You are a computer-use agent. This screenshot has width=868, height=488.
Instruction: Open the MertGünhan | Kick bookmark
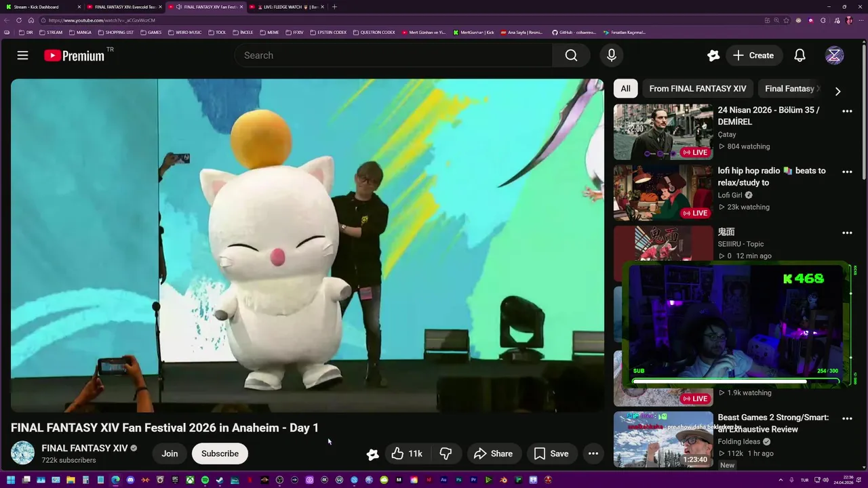pyautogui.click(x=473, y=32)
